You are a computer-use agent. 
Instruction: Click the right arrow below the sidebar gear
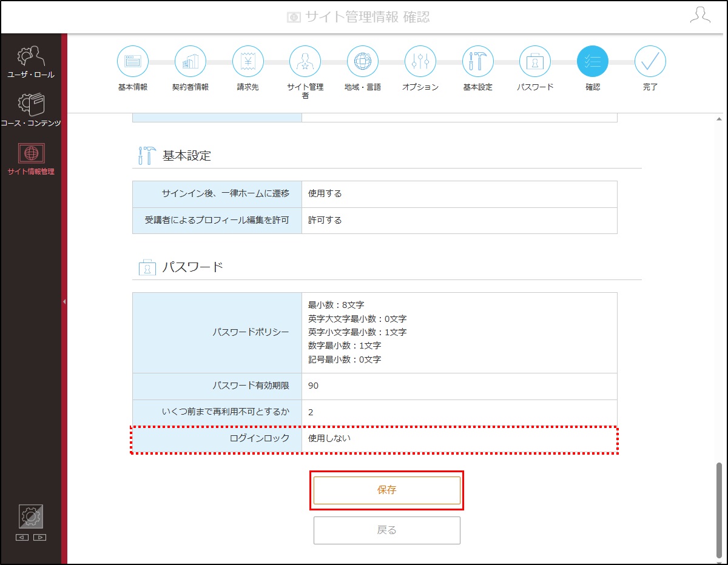click(x=40, y=537)
